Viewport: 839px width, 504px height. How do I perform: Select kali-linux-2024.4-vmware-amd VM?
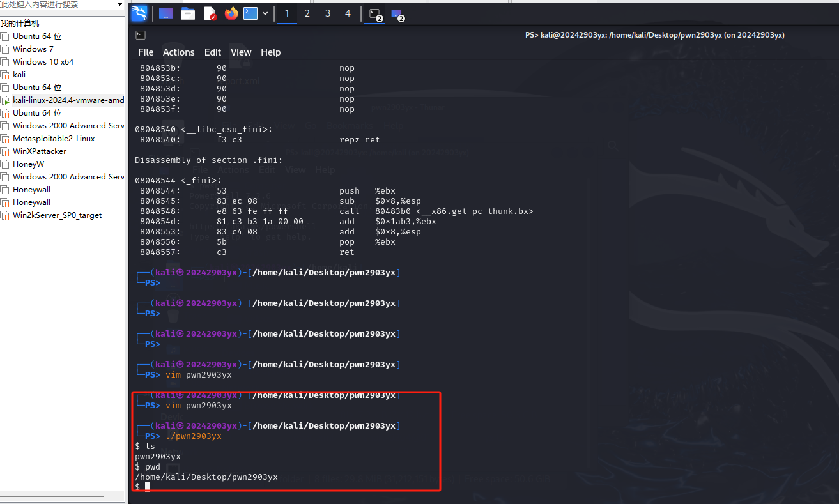[x=68, y=100]
